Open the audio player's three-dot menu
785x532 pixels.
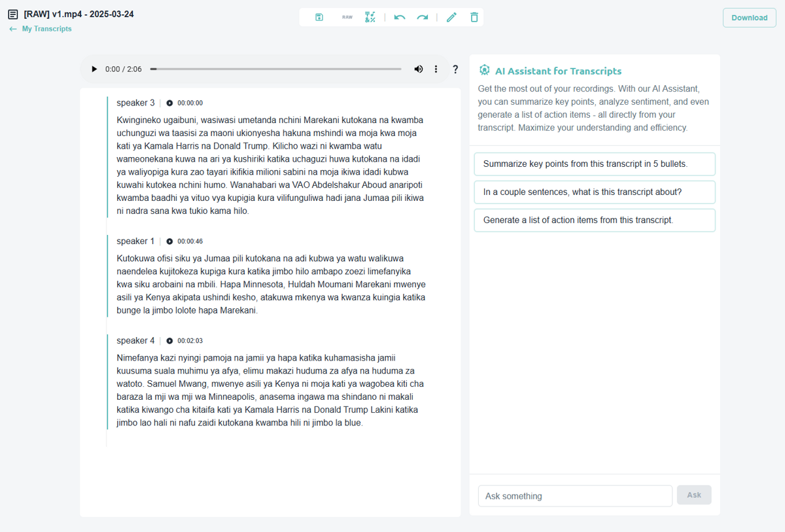point(436,69)
